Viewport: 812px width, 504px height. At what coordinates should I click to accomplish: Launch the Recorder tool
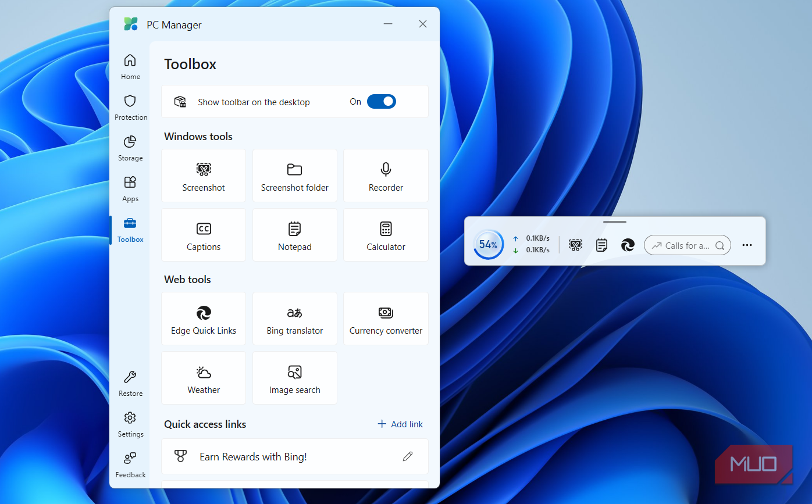386,176
